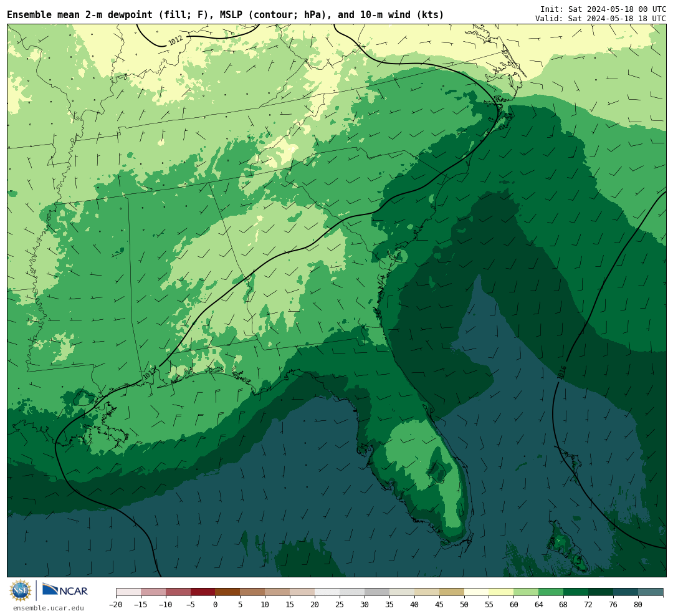Click the colorbar label 0

tap(216, 605)
